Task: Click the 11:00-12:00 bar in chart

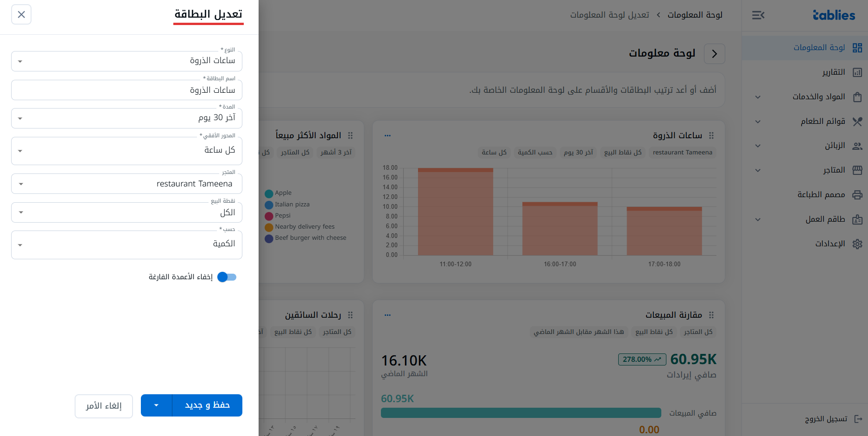Action: [x=456, y=212]
